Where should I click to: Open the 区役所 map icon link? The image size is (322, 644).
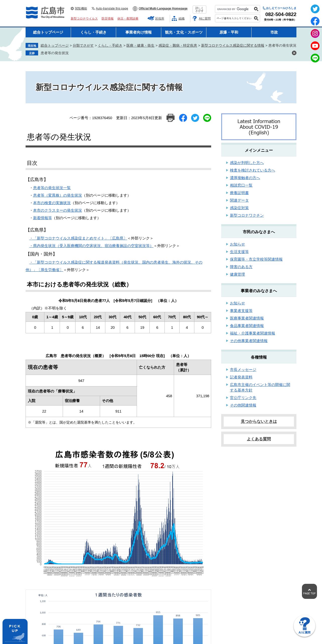pyautogui.click(x=156, y=19)
